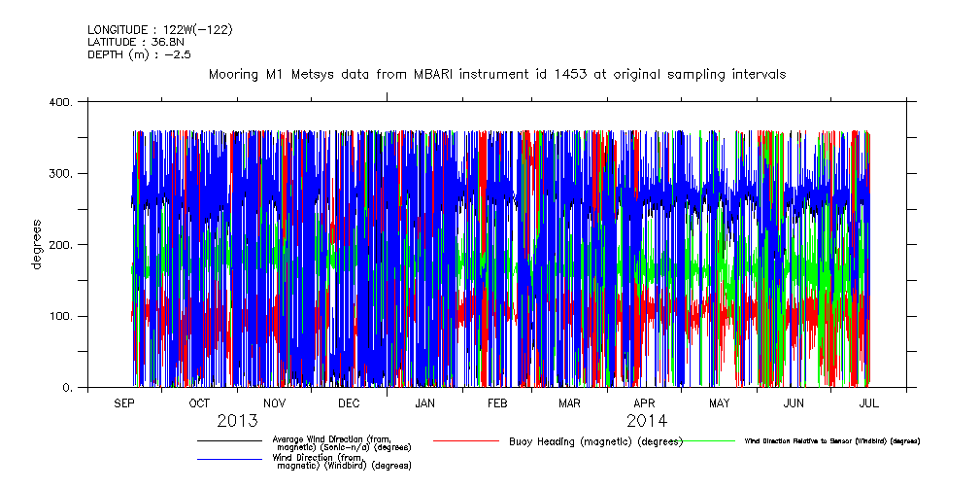Click the DEPTH (m) : -2.5 text

click(x=139, y=54)
